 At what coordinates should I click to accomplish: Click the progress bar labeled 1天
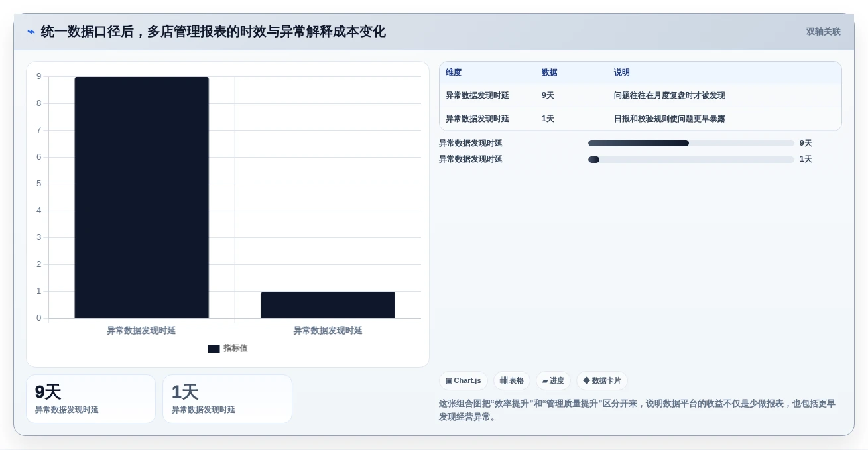pos(691,160)
